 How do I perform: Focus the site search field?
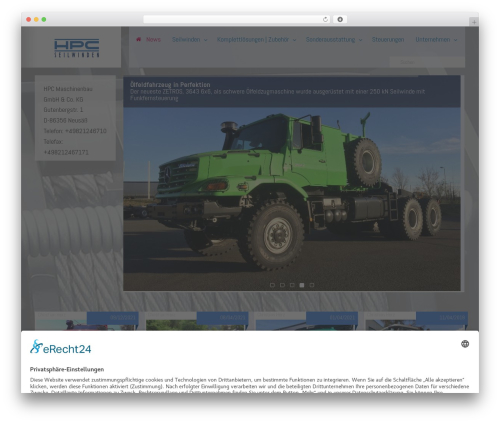pyautogui.click(x=427, y=62)
